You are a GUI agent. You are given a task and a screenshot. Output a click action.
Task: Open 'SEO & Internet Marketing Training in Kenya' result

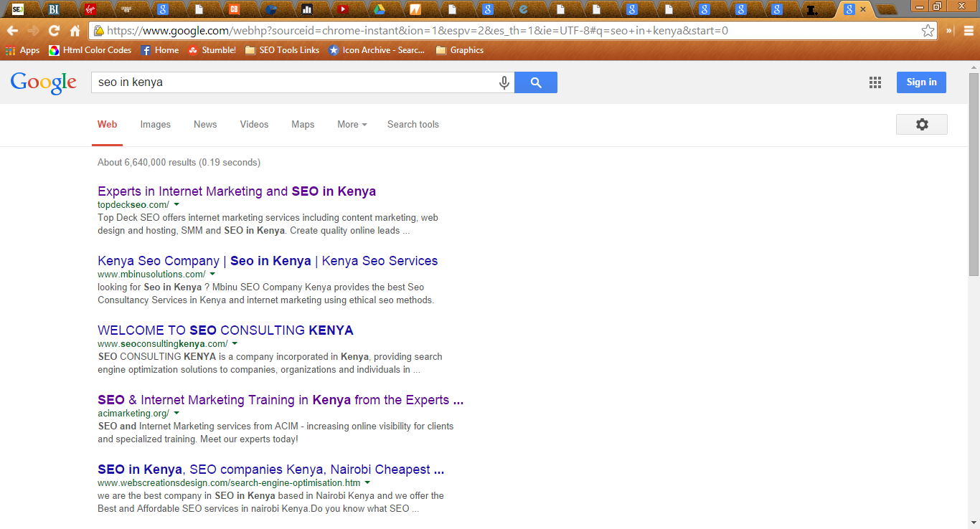coord(281,400)
